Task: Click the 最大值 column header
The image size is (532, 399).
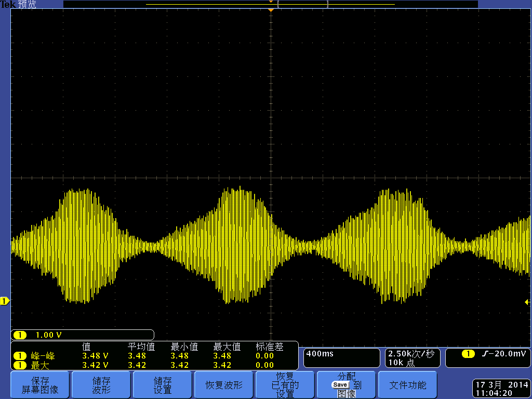Action: [x=227, y=347]
